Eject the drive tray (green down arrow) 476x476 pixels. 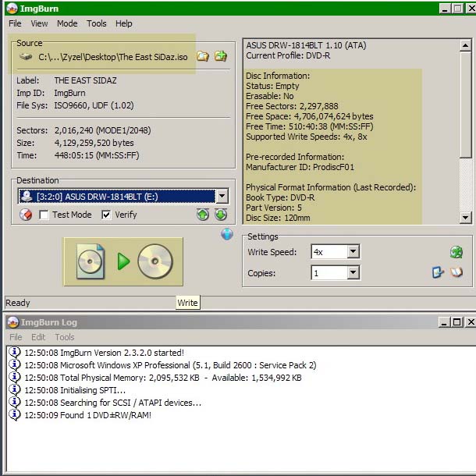tap(221, 215)
